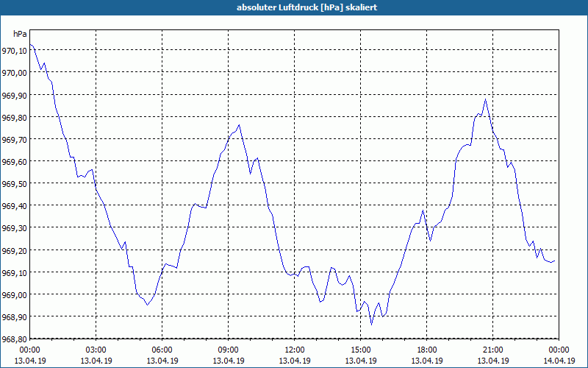Screen dimensions: 588x368
Task: Select the 968,90 y-axis label
Action: click(14, 317)
